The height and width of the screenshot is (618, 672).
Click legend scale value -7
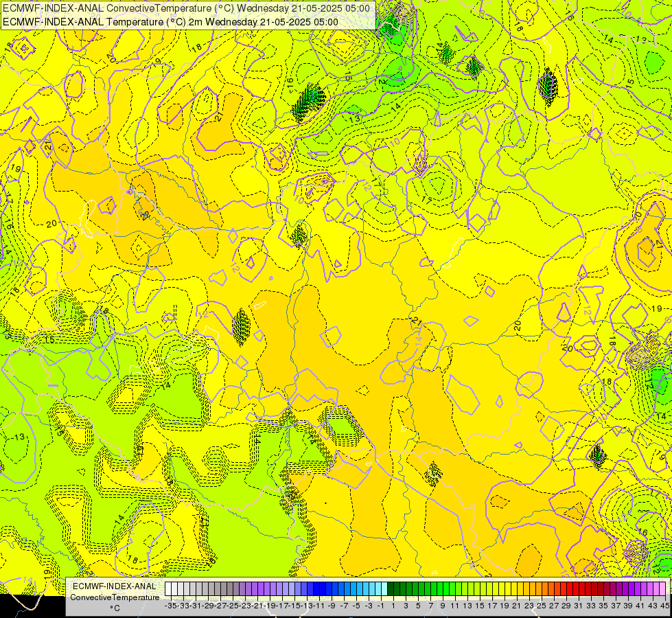point(344,606)
